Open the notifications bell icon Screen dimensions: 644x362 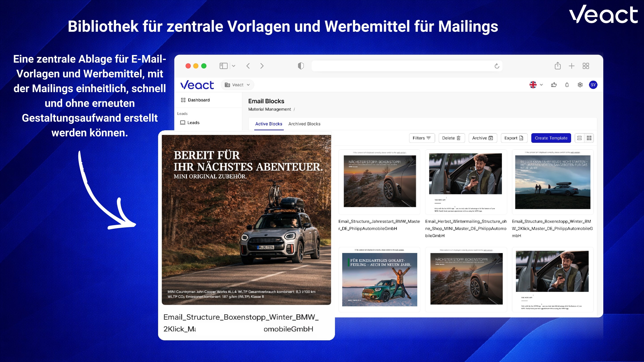pyautogui.click(x=567, y=85)
